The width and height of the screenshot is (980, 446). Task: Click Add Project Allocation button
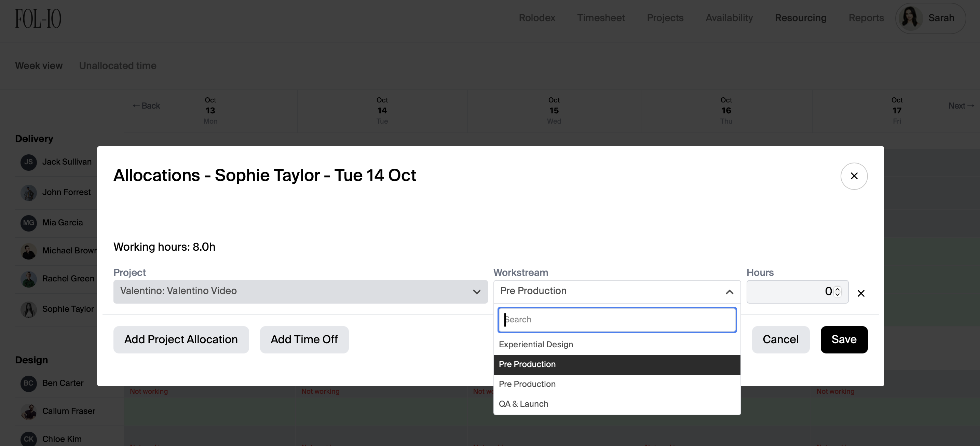[181, 339]
